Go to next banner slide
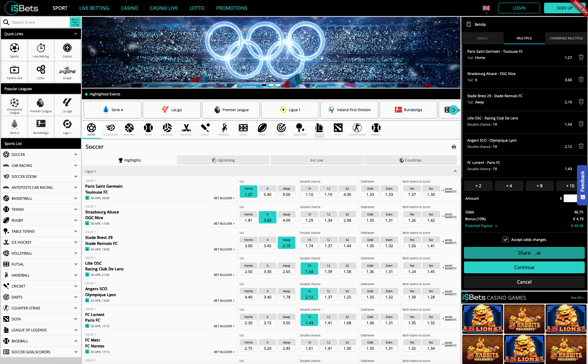 (x=450, y=54)
